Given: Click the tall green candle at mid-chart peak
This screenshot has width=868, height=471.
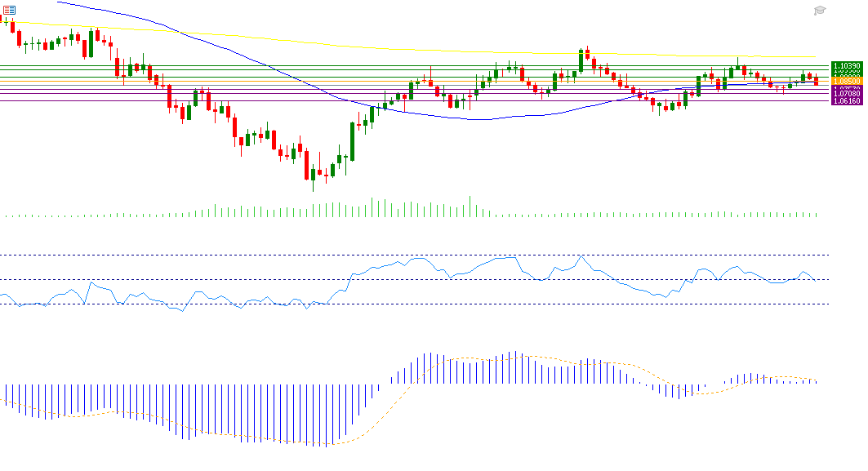Looking at the screenshot, I should coord(581,60).
